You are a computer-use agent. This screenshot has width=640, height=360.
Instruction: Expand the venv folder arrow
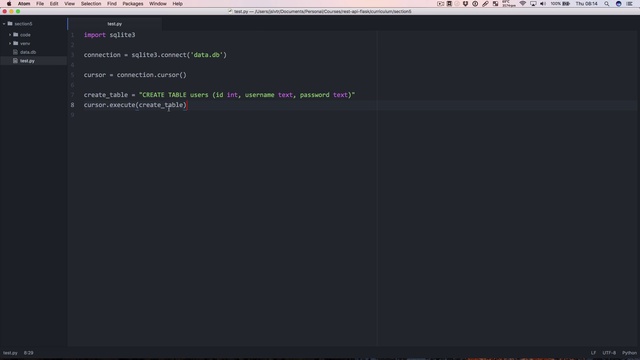pyautogui.click(x=10, y=43)
